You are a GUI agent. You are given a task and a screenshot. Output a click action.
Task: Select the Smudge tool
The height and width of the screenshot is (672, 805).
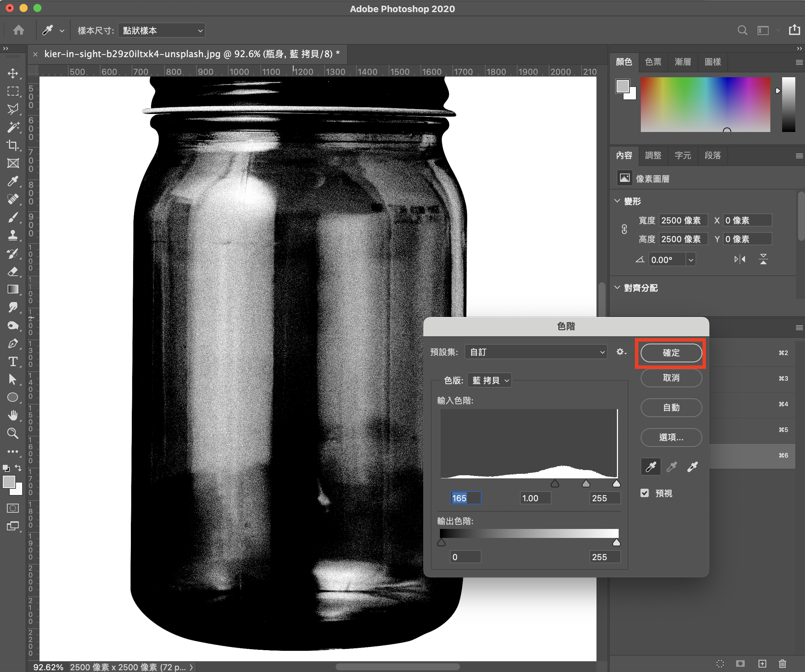[13, 308]
